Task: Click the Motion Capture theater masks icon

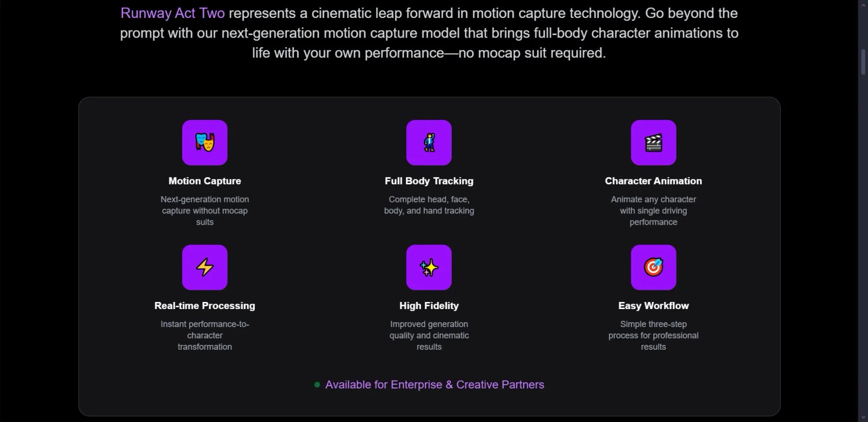Action: 205,142
